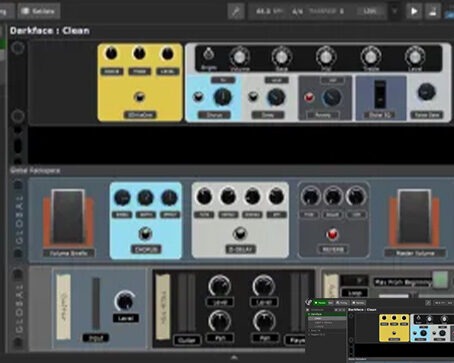
Task: Click the Guitar channel Level knob
Action: [x=219, y=285]
